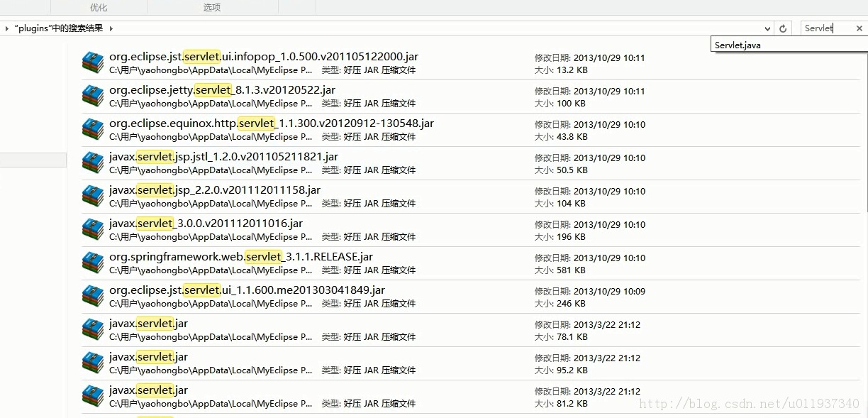Expand the chevron after the plugins search results breadcrumb
The height and width of the screenshot is (418, 868).
[111, 28]
